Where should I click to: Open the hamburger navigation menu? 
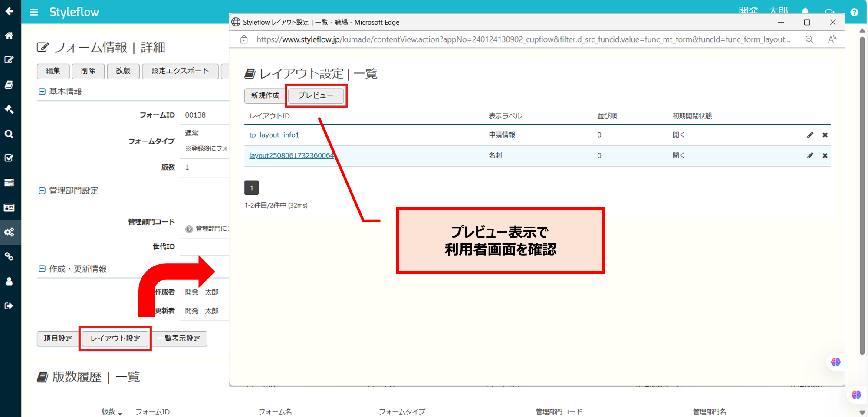click(33, 12)
